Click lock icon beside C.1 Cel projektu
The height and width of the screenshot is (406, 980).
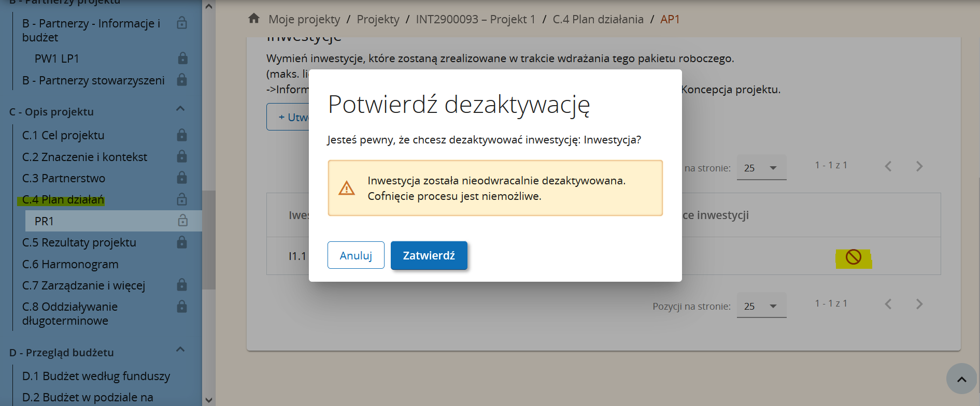[182, 135]
